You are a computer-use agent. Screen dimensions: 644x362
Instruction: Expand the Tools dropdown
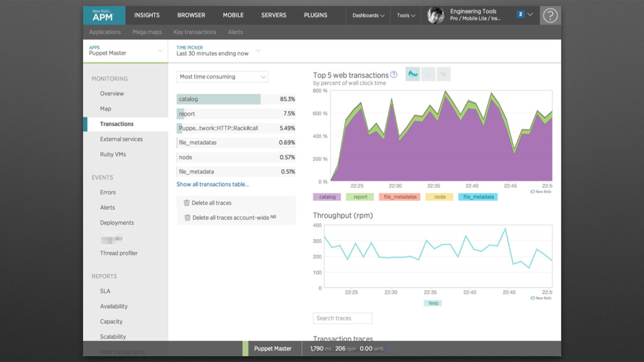(x=406, y=16)
